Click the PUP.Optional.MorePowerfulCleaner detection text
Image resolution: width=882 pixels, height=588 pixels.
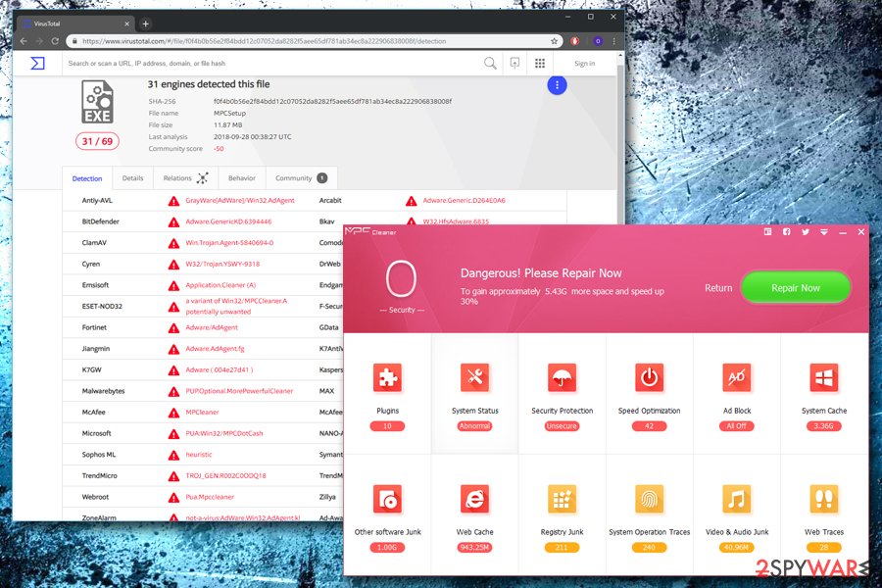pos(240,391)
